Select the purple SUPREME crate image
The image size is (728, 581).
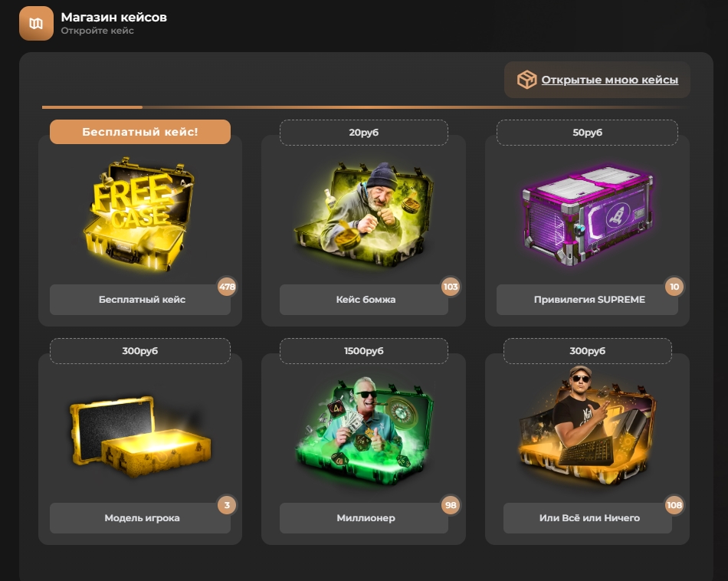(x=588, y=215)
